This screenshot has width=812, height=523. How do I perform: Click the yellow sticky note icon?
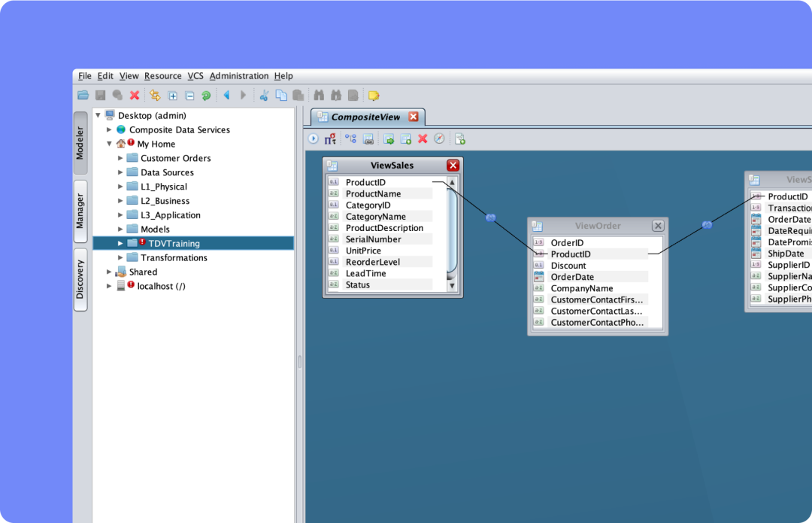pyautogui.click(x=374, y=96)
